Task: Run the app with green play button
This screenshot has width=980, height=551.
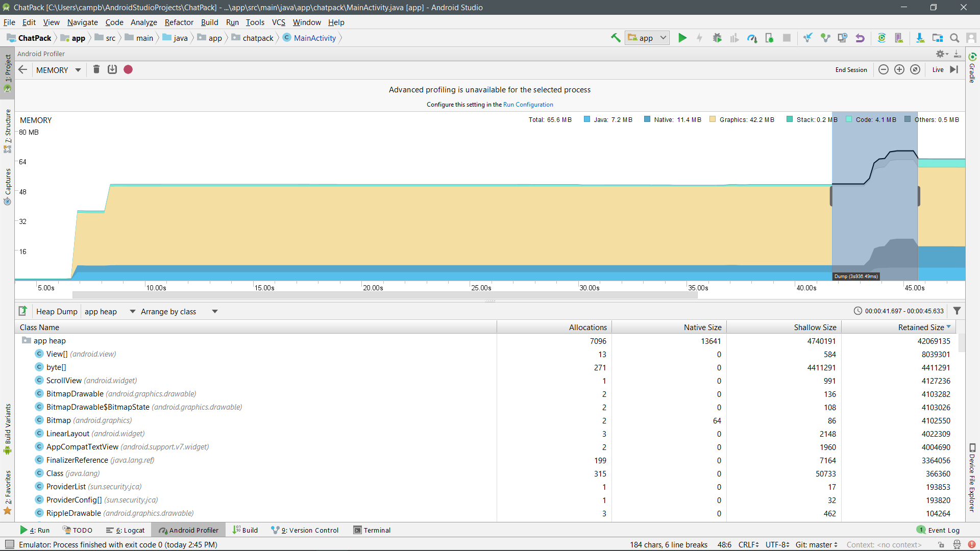Action: 682,38
